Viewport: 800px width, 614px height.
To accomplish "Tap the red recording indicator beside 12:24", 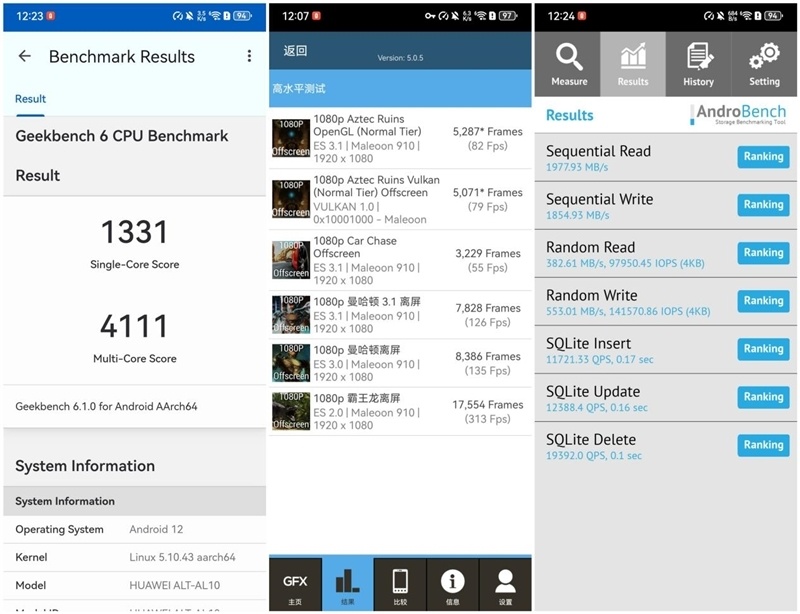I will 582,16.
